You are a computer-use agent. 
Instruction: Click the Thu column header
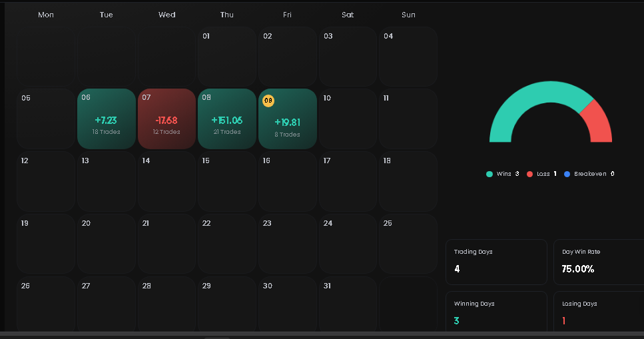226,15
